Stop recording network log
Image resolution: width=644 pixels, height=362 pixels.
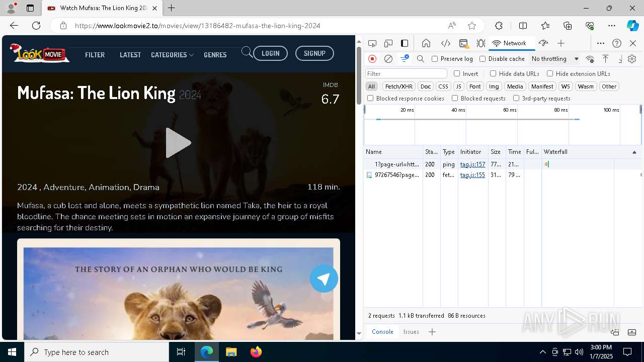[372, 59]
